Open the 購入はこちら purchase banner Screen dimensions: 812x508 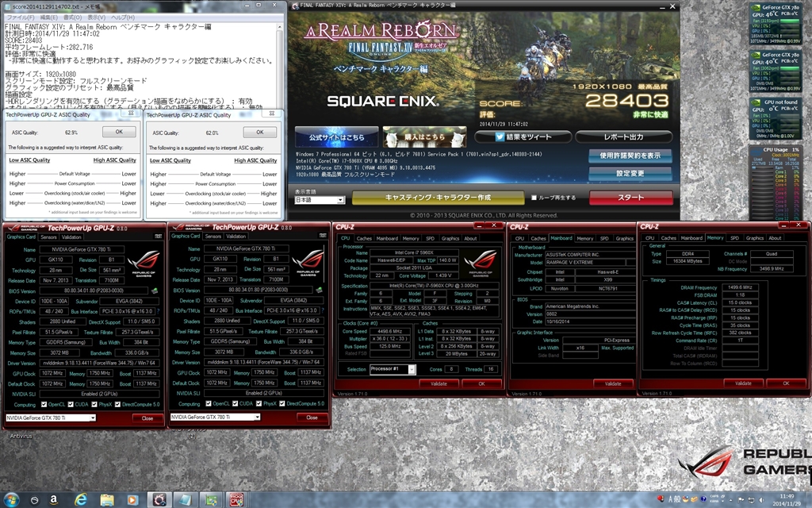point(425,137)
